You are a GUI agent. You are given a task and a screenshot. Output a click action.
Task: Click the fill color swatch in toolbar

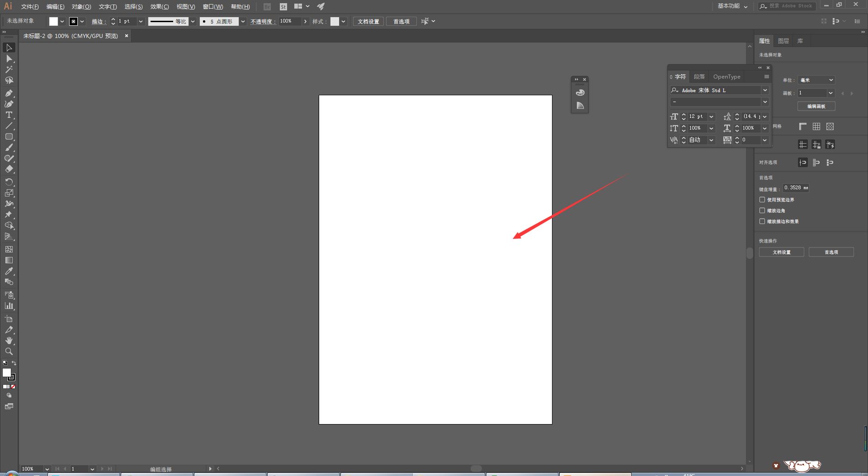tap(6, 373)
